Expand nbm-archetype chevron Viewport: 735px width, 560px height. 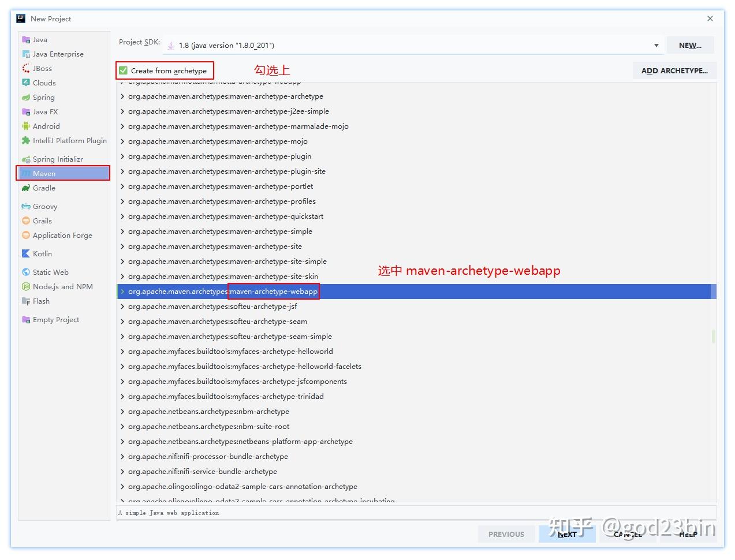tap(122, 412)
